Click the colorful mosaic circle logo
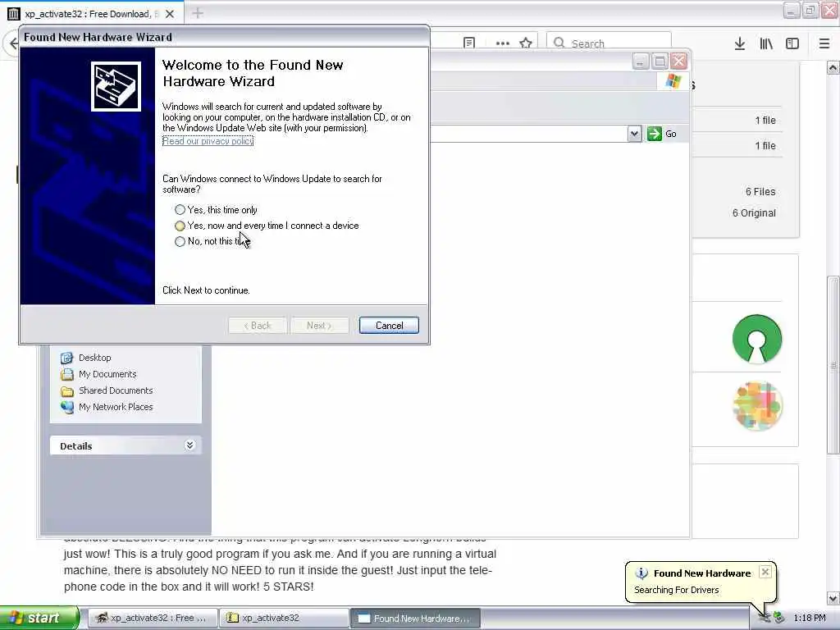The width and height of the screenshot is (840, 630). [x=757, y=405]
